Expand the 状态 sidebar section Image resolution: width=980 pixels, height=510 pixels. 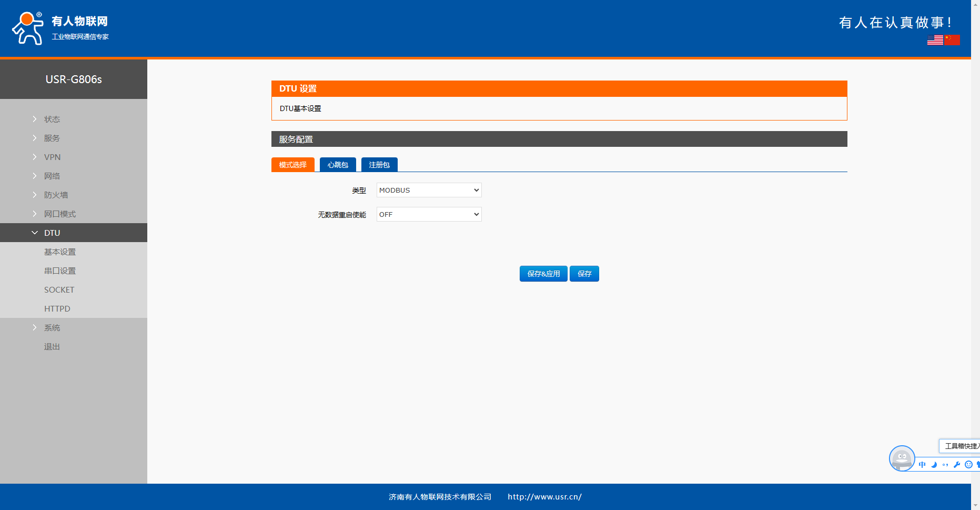74,119
